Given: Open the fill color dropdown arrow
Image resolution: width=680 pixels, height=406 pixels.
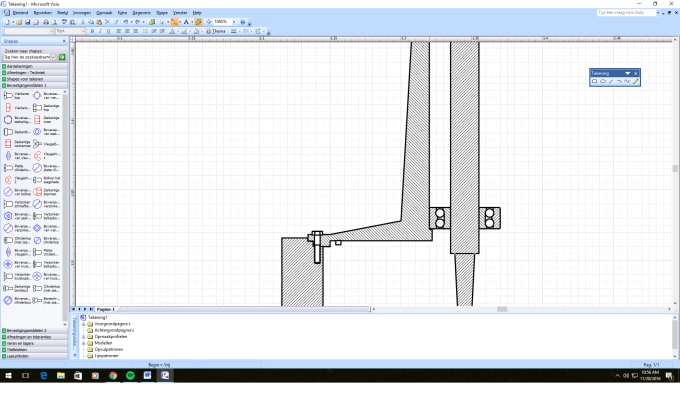Looking at the screenshot, I should click(202, 31).
